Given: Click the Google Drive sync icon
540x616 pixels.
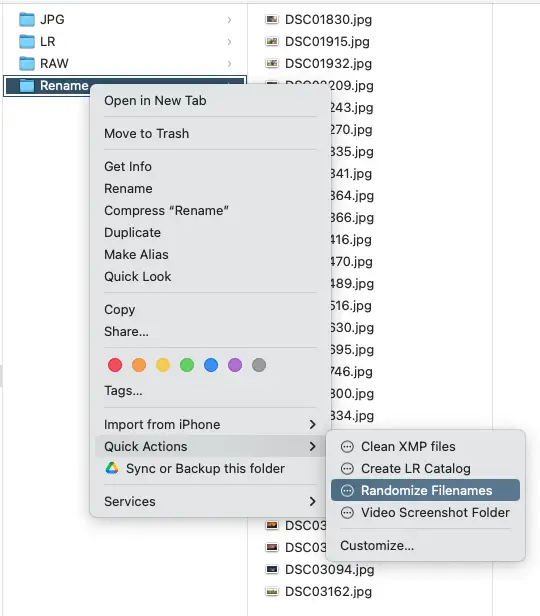Looking at the screenshot, I should pos(112,468).
